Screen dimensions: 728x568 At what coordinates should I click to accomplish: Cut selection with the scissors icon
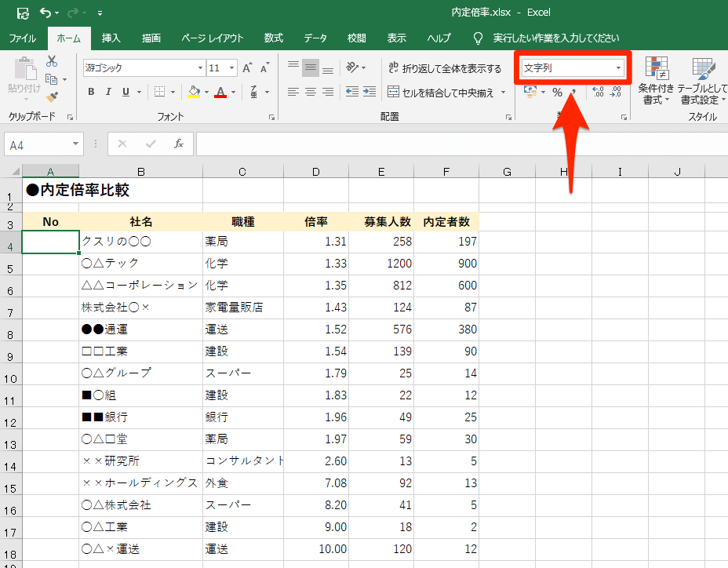pos(52,61)
